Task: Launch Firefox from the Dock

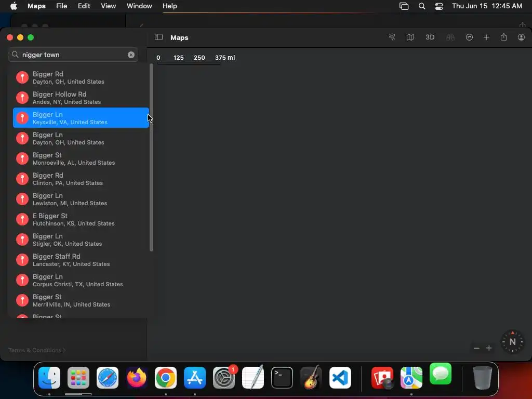Action: (137, 378)
